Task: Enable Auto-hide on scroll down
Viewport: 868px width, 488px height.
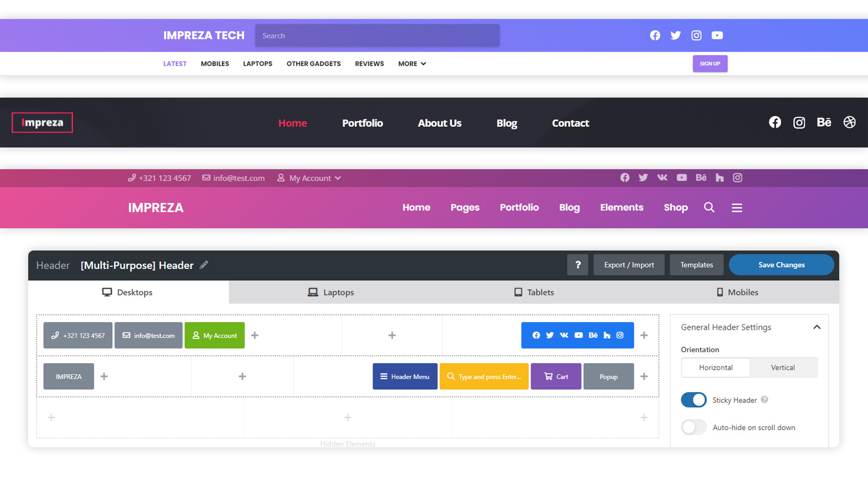Action: click(694, 427)
